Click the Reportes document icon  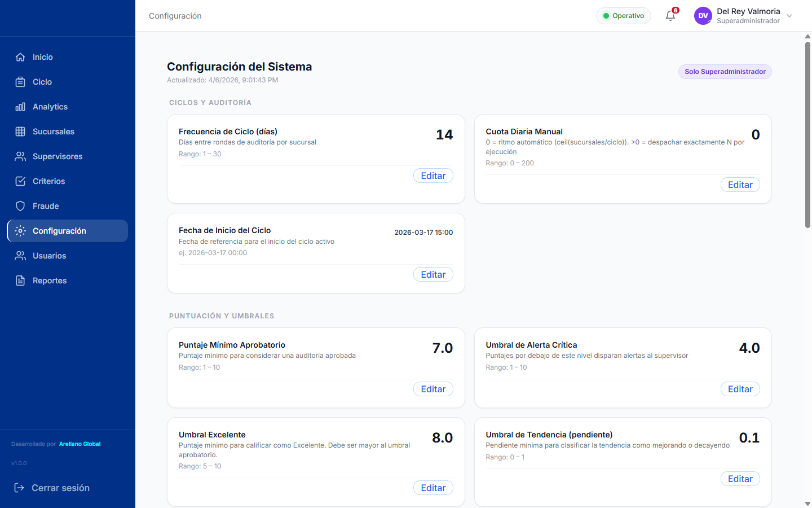(x=20, y=281)
